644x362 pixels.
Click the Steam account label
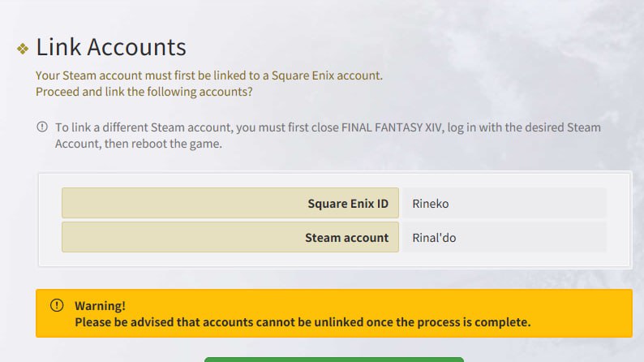coord(346,238)
